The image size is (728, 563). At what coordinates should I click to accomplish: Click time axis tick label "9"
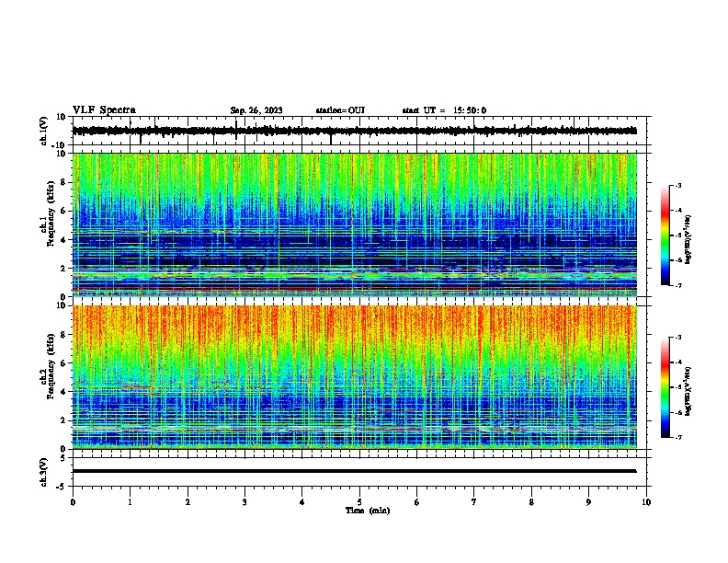(588, 502)
